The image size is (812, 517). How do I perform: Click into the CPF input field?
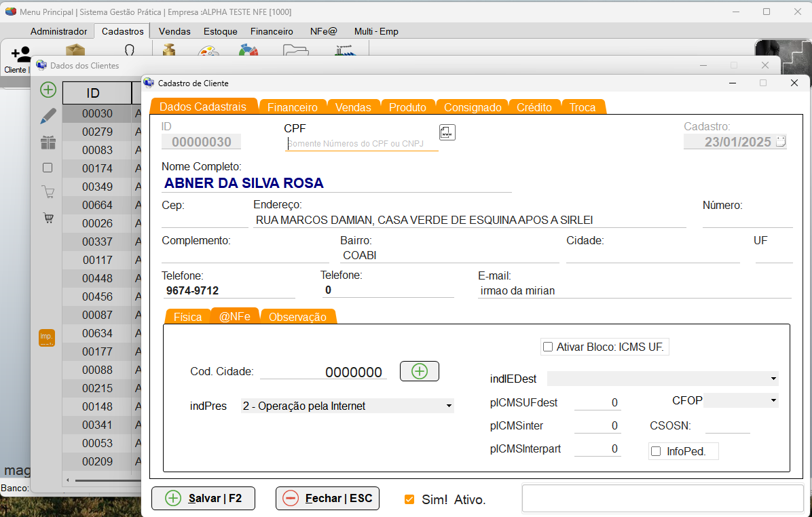point(361,143)
